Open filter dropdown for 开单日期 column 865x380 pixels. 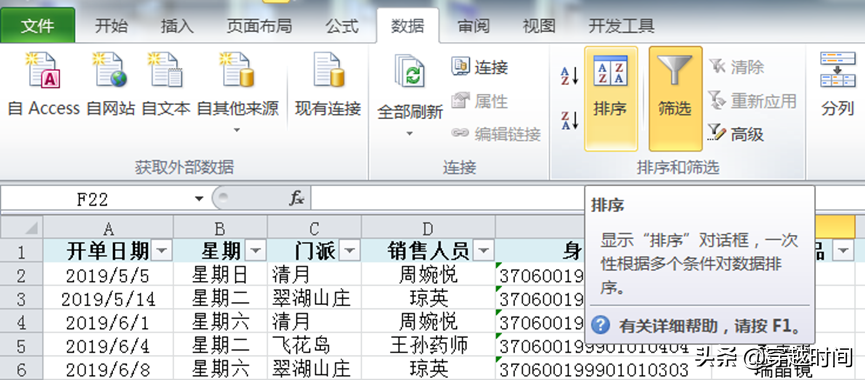[x=161, y=251]
